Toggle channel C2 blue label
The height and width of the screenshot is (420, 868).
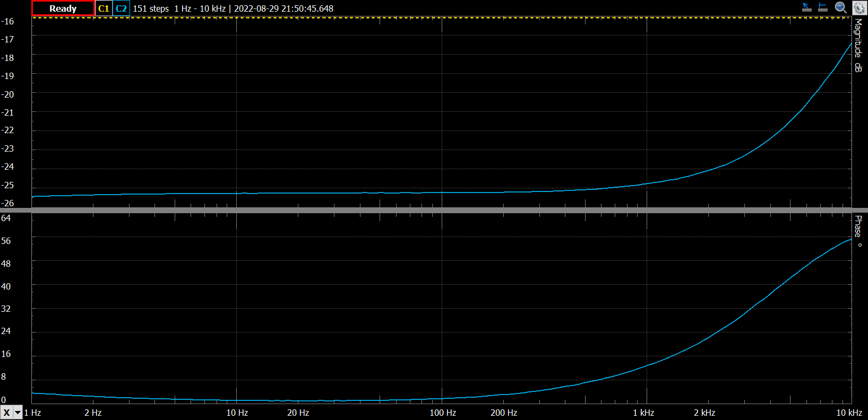point(121,8)
